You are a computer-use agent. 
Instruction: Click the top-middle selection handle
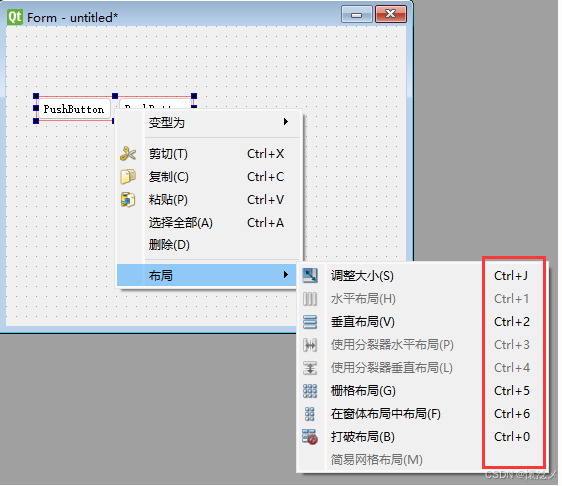[115, 96]
